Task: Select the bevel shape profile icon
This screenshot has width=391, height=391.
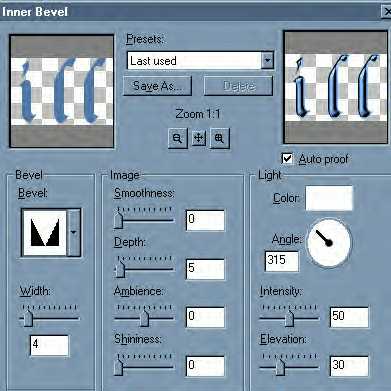Action: click(45, 232)
